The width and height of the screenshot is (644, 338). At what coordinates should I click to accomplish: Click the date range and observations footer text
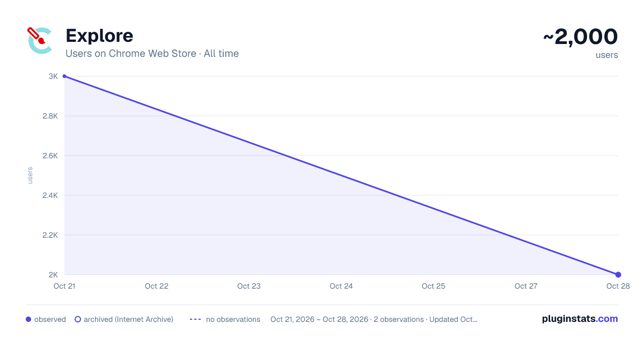point(374,319)
